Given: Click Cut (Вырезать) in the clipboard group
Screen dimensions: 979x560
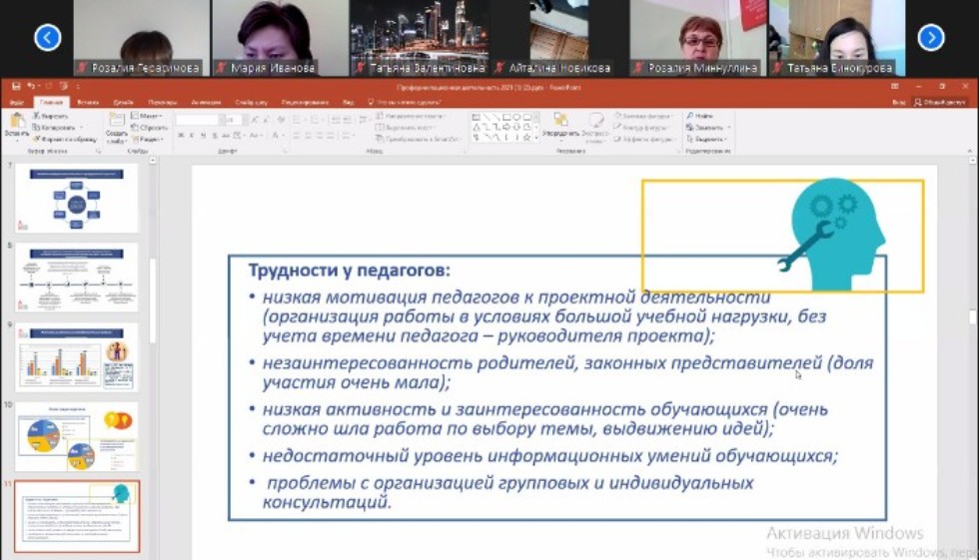Looking at the screenshot, I should coord(50,116).
